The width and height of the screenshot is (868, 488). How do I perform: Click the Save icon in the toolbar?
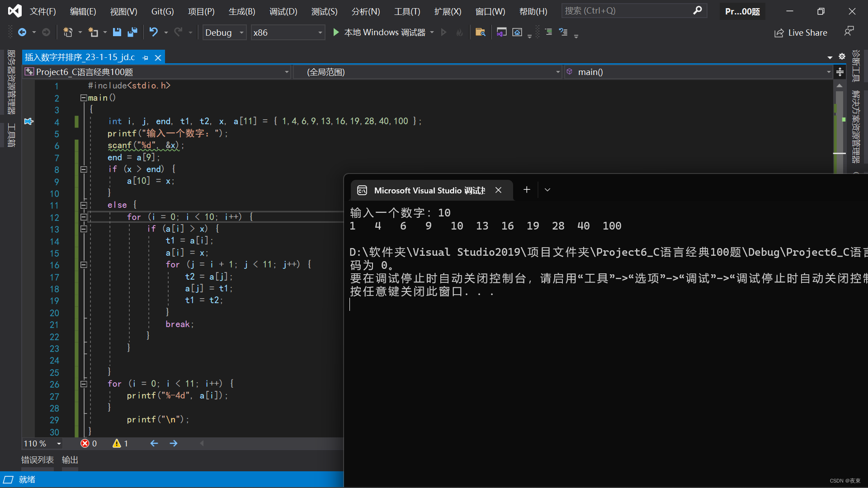click(x=117, y=32)
